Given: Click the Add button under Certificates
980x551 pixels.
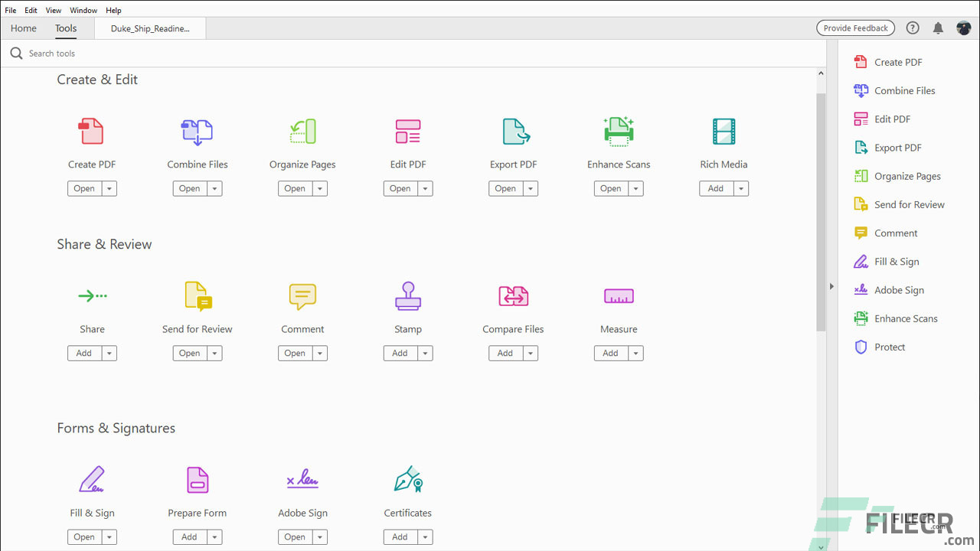Looking at the screenshot, I should [400, 536].
